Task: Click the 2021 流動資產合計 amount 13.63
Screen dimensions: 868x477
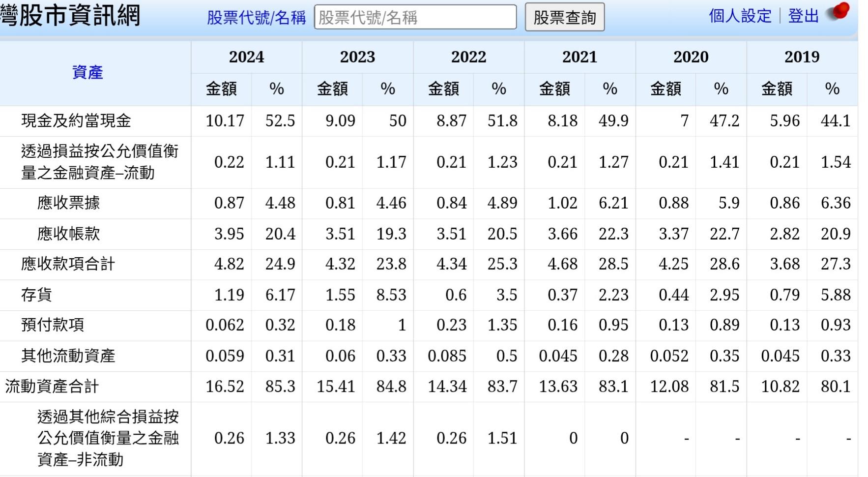Action: (x=558, y=387)
